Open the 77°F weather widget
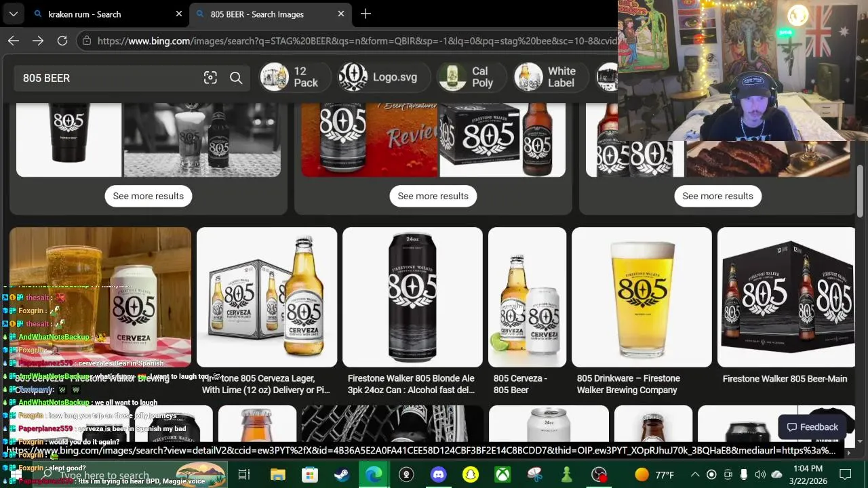The image size is (868, 488). [x=655, y=474]
